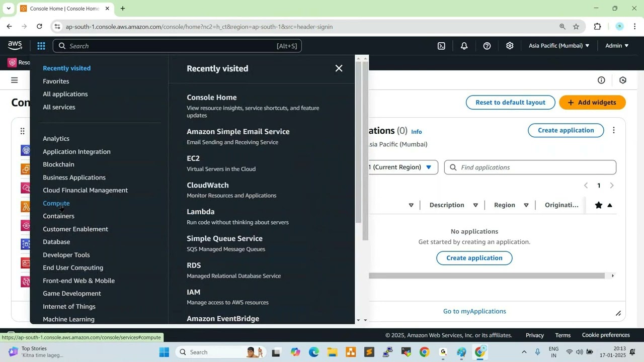Screen dimensions: 644x362
Task: Focus the AWS console search field
Action: coord(177,46)
